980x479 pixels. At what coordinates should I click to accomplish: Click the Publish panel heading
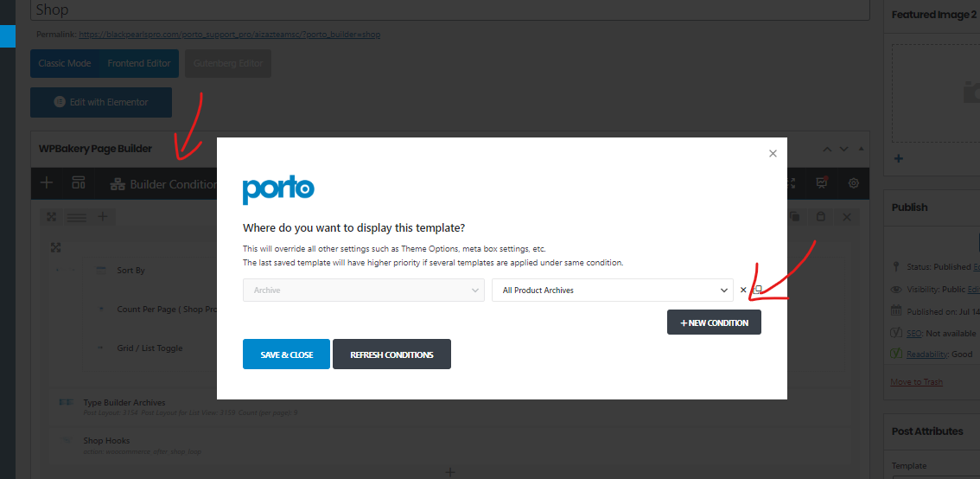tap(909, 207)
